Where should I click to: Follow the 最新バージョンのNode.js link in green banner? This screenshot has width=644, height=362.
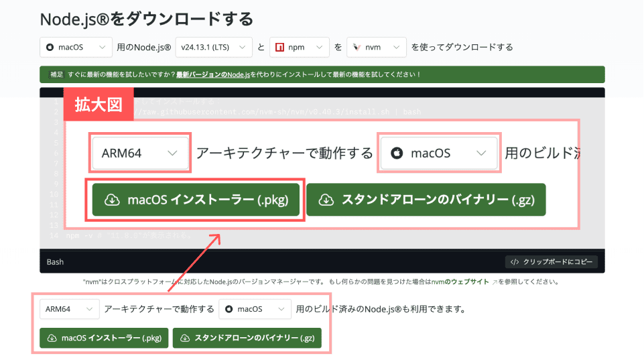[212, 74]
